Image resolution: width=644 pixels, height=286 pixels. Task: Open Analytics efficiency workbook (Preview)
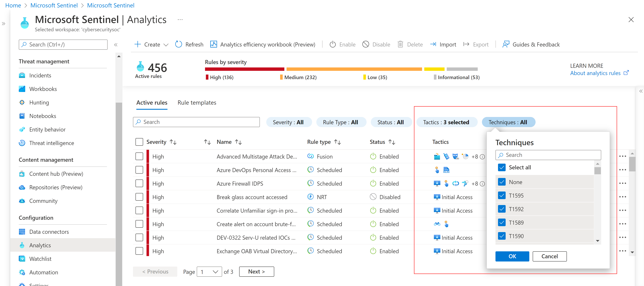click(263, 44)
